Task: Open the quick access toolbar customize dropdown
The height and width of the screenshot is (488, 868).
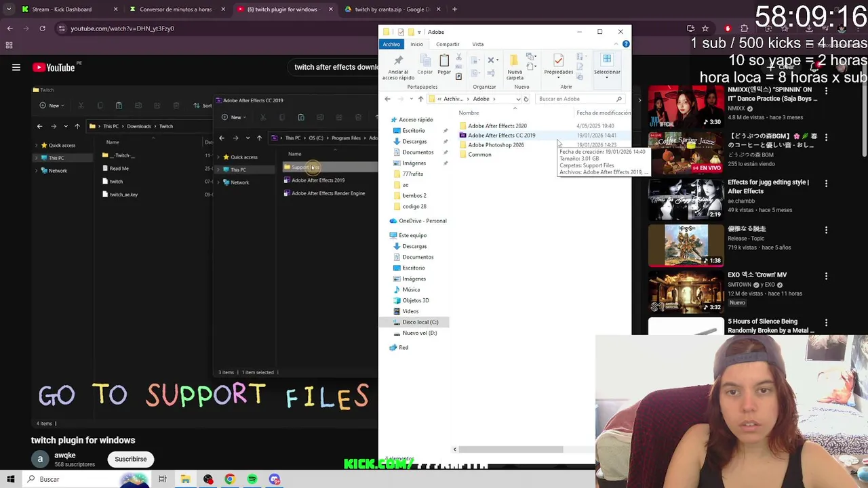Action: coord(420,32)
